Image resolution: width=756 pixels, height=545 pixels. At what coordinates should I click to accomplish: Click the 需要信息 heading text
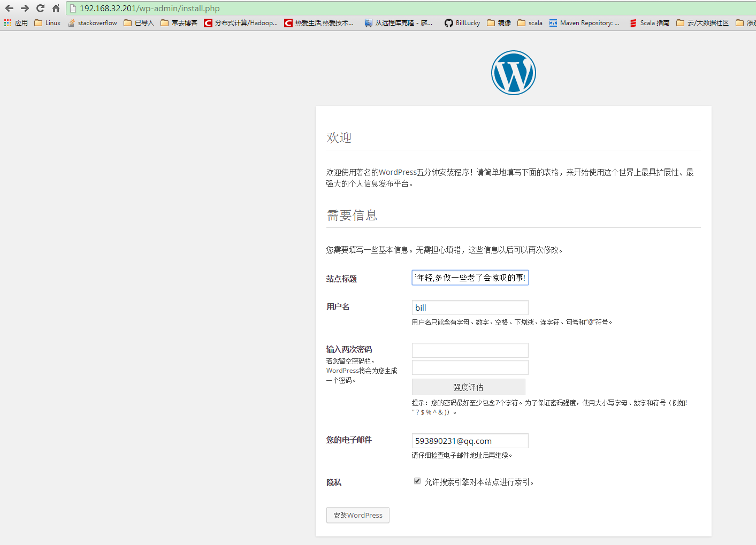click(352, 215)
